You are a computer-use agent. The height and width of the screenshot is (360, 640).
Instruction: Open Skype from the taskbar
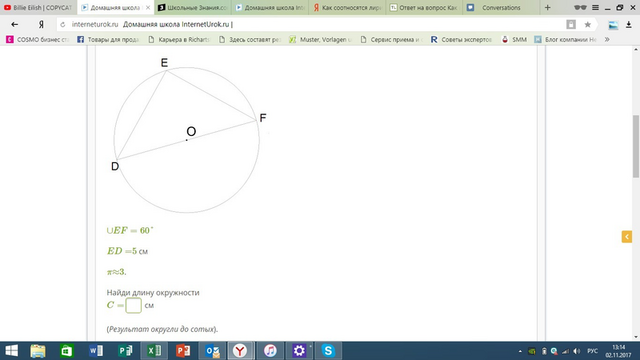coord(328,351)
